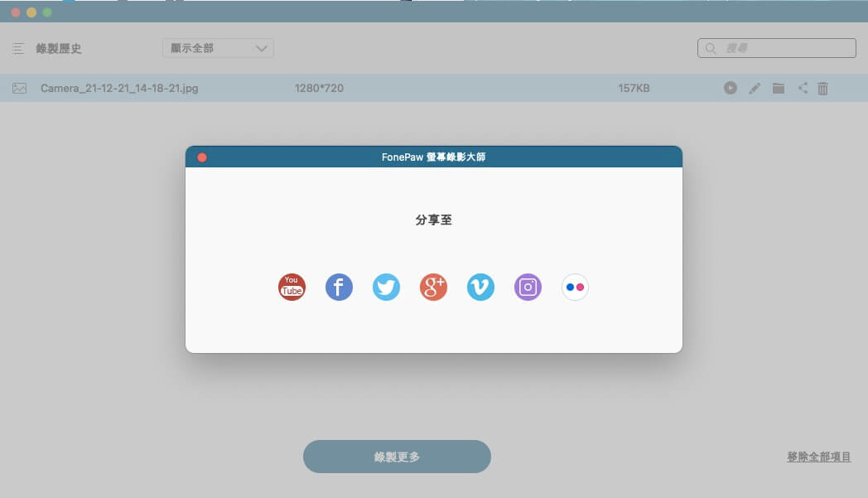This screenshot has width=868, height=498.
Task: Click the list icon beside 錄製歷史
Action: 17,49
